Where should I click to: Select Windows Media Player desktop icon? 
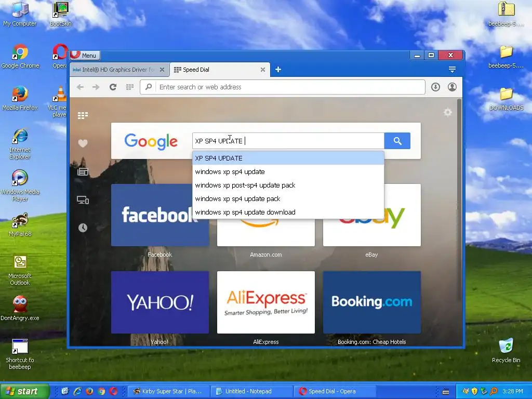[20, 187]
